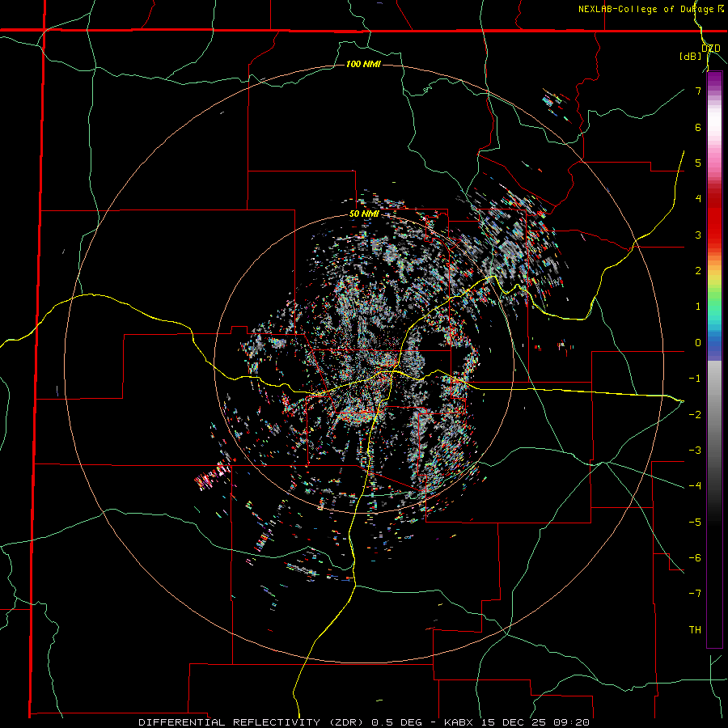
Task: Click the 3 value on the colorbar
Action: (x=698, y=235)
